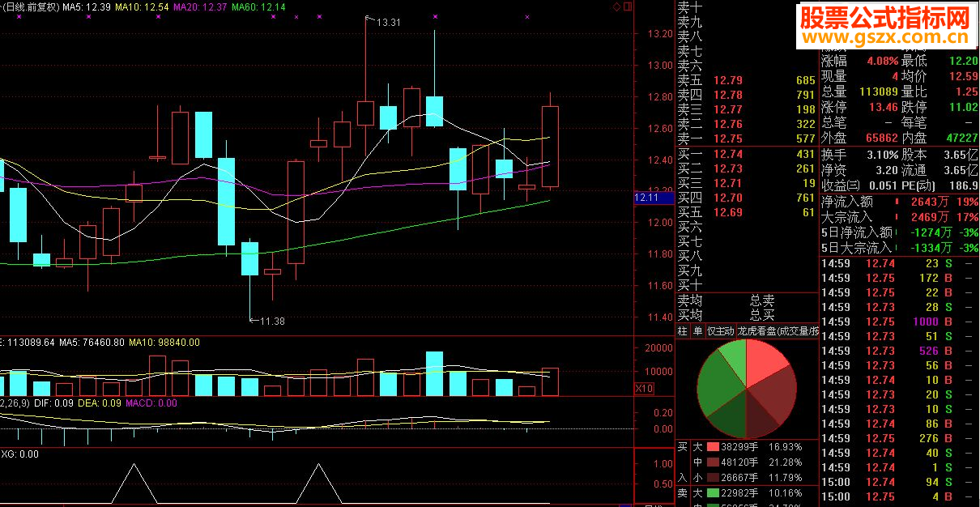Screen dimensions: 980x507
Task: Click the 量比 1.25 value
Action: coord(967,92)
